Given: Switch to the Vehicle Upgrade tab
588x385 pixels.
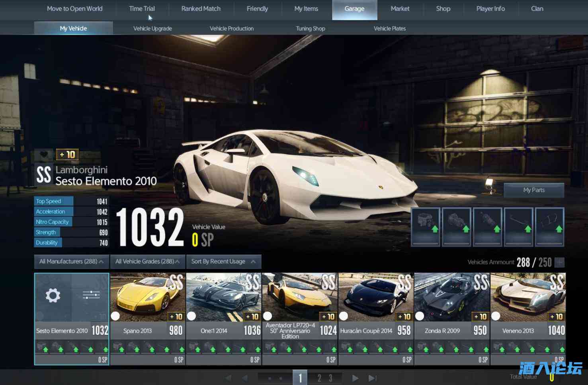Looking at the screenshot, I should [x=152, y=28].
